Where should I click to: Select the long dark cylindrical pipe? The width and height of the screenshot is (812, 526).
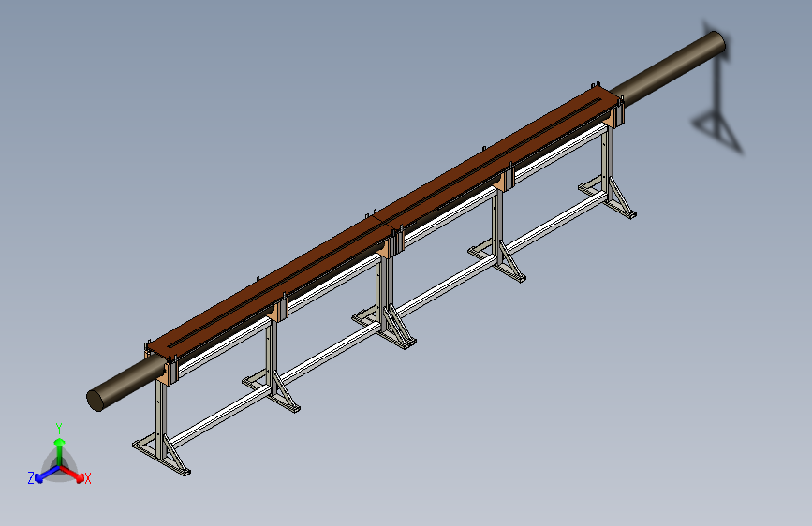click(668, 69)
